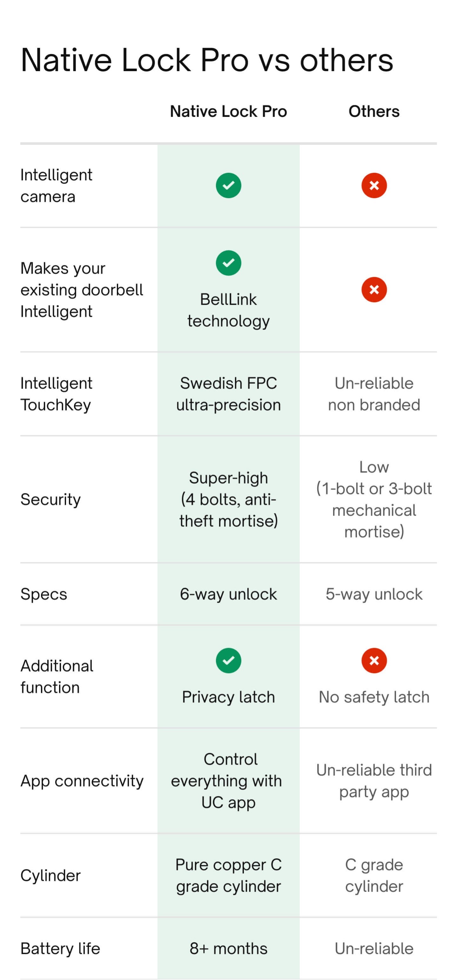Viewport: 458px width, 980px height.
Task: Select the Others column header
Action: [374, 112]
